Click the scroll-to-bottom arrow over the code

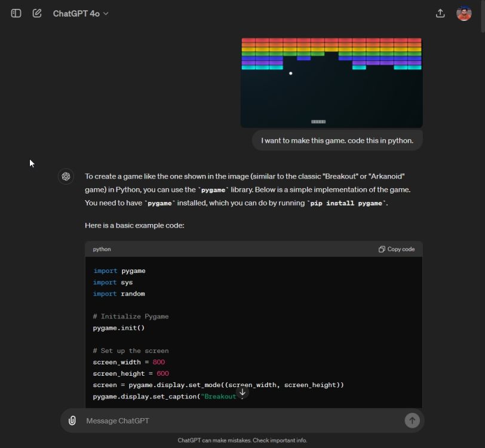pos(242,392)
